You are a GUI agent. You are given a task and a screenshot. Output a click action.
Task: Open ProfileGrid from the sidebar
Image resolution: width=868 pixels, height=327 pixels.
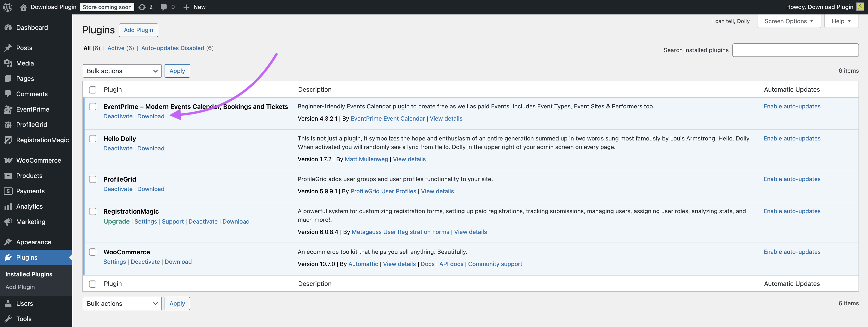click(31, 124)
